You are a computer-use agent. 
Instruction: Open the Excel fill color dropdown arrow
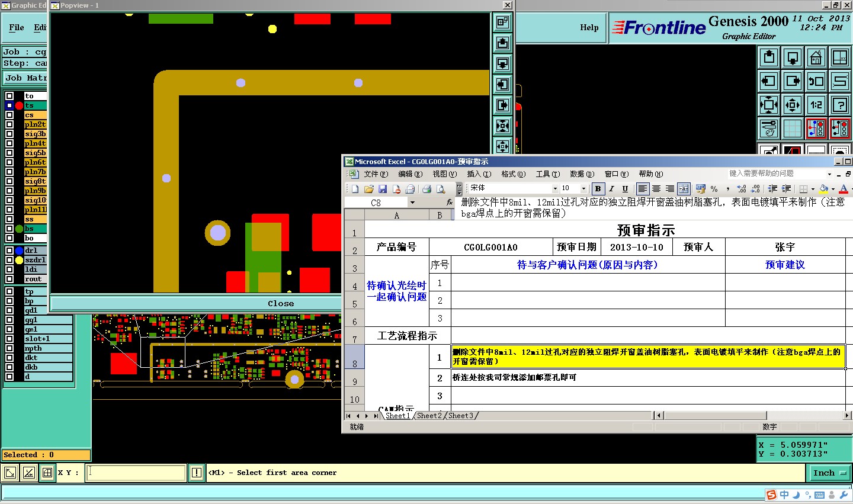click(833, 189)
